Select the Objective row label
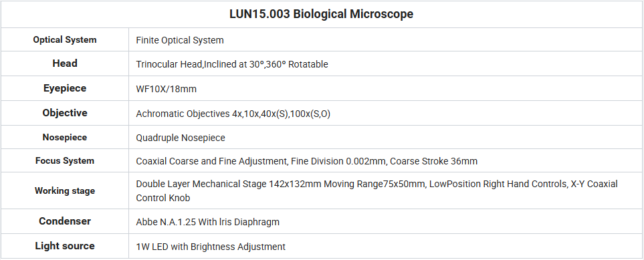The image size is (644, 260). (65, 113)
